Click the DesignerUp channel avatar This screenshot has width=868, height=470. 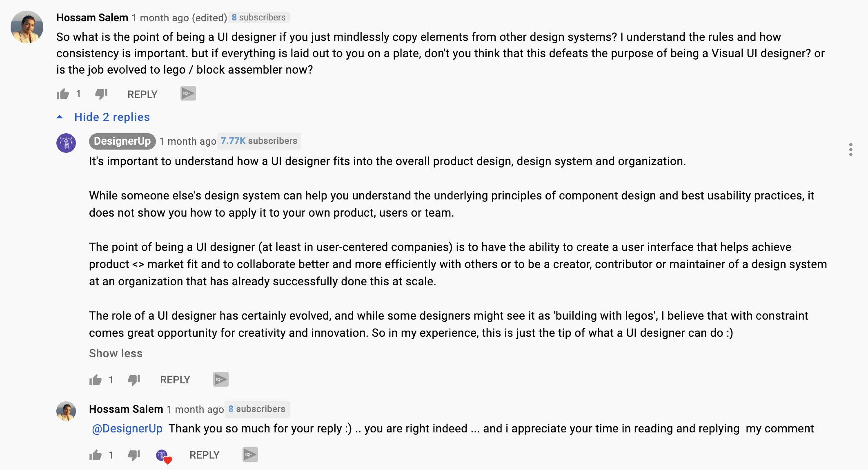(66, 143)
